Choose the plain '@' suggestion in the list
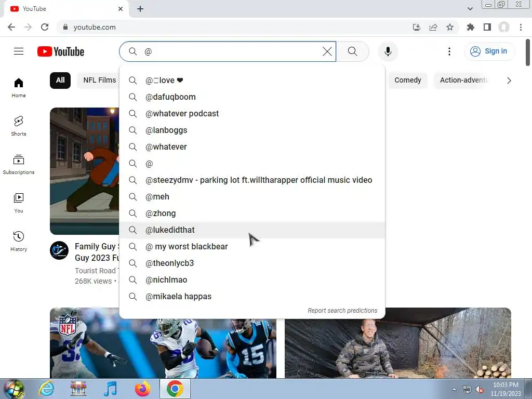The image size is (532, 399). (x=252, y=164)
